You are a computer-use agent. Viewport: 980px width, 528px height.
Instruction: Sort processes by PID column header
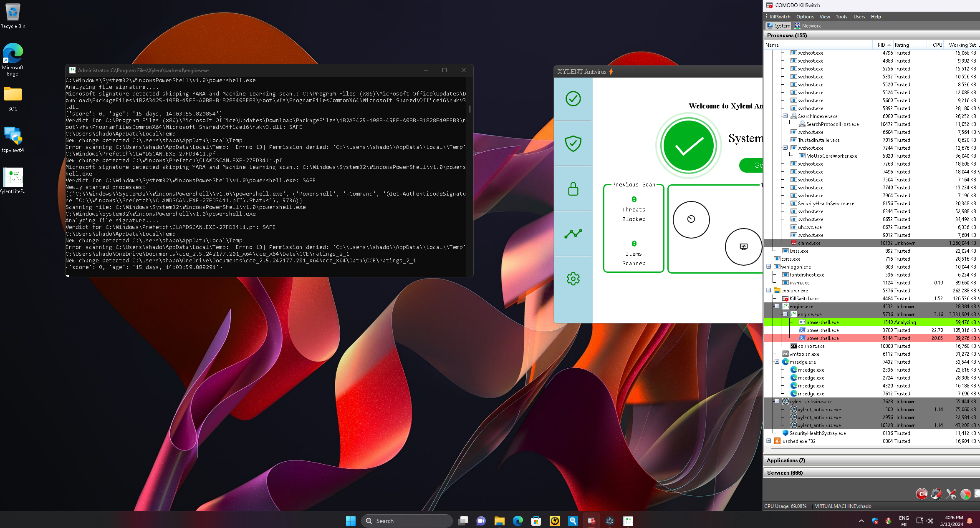coord(881,45)
